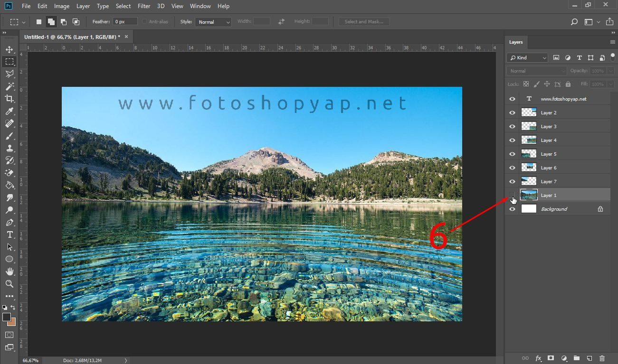
Task: Click the Select and Mask button
Action: (x=364, y=22)
